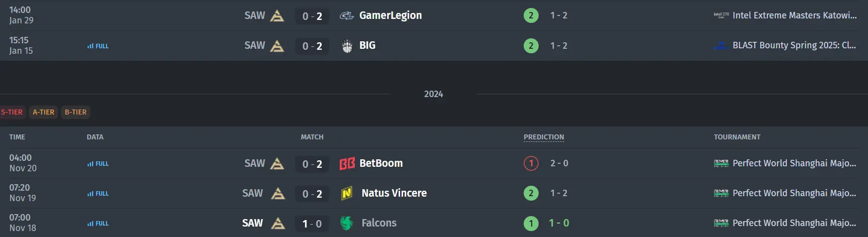Click the BIG team logo icon
Viewport: 868px width, 237px height.
point(347,46)
